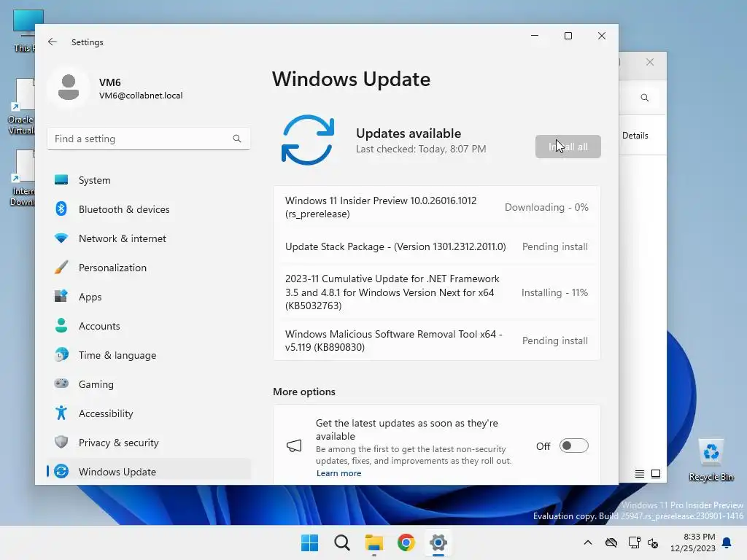Click the Accessibility figure icon
The width and height of the screenshot is (747, 560).
[61, 413]
